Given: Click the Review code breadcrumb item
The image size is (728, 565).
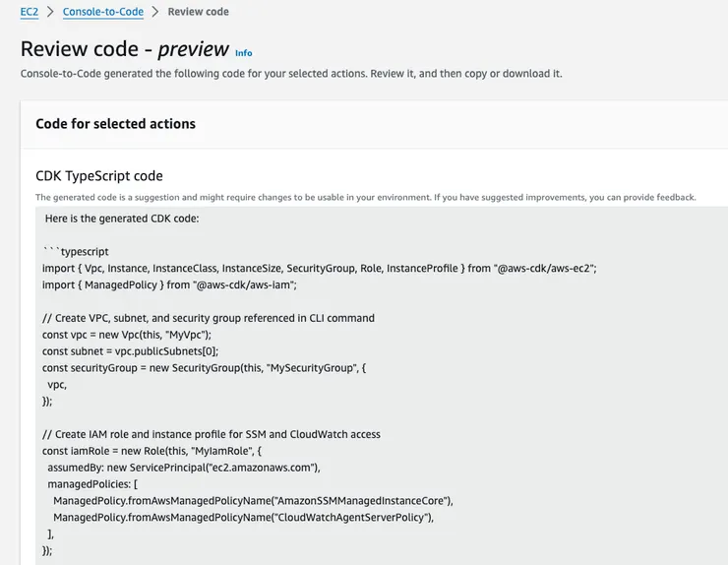Looking at the screenshot, I should 198,12.
